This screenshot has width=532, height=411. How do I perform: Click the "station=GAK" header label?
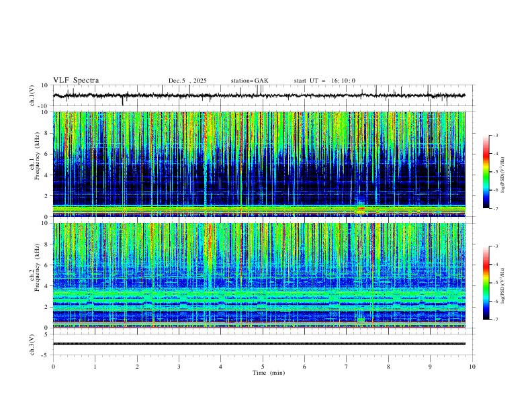[x=249, y=81]
